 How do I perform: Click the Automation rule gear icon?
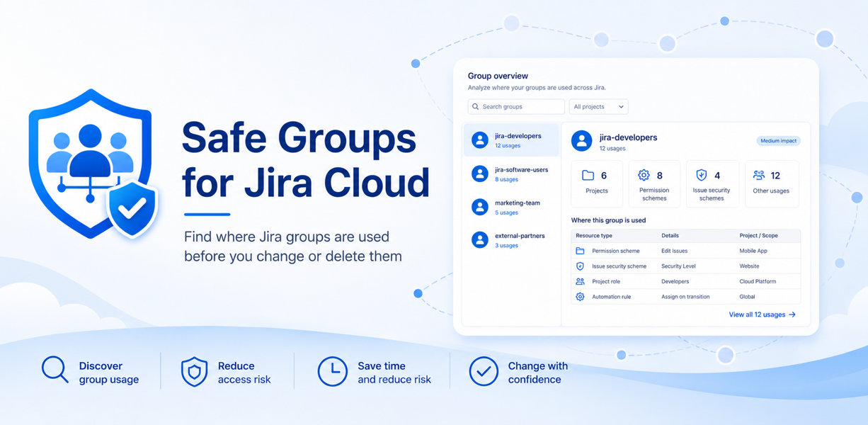point(580,297)
